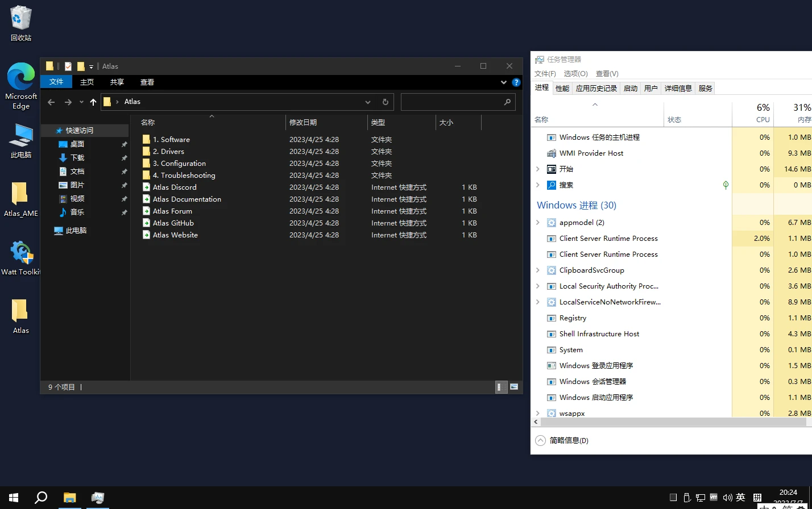Open the 文件 tab in Explorer ribbon
Screen dimensions: 812x509
56,82
